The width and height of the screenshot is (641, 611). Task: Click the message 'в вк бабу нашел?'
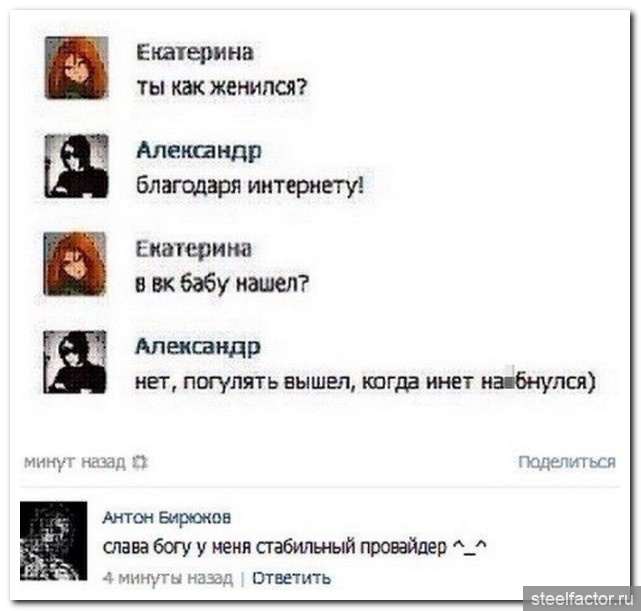222,284
